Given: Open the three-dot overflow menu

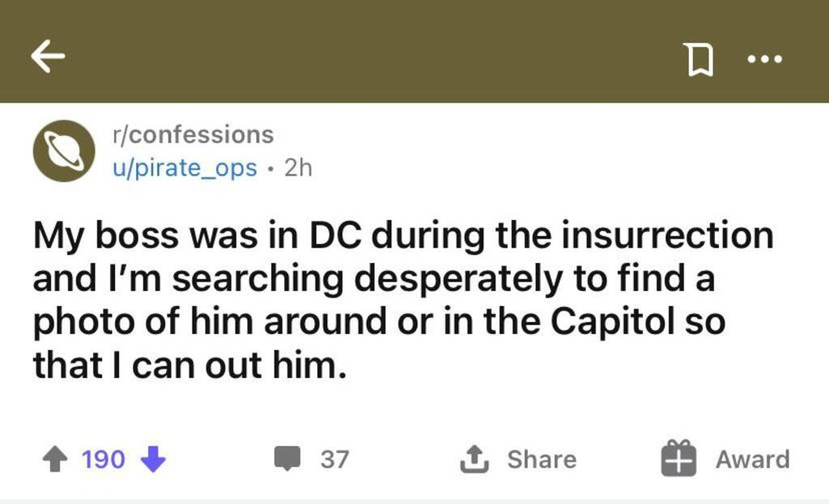Looking at the screenshot, I should 765,59.
